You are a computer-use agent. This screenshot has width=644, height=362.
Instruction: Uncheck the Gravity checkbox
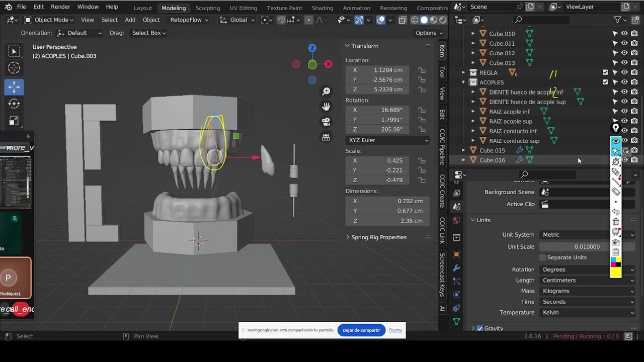pyautogui.click(x=479, y=328)
